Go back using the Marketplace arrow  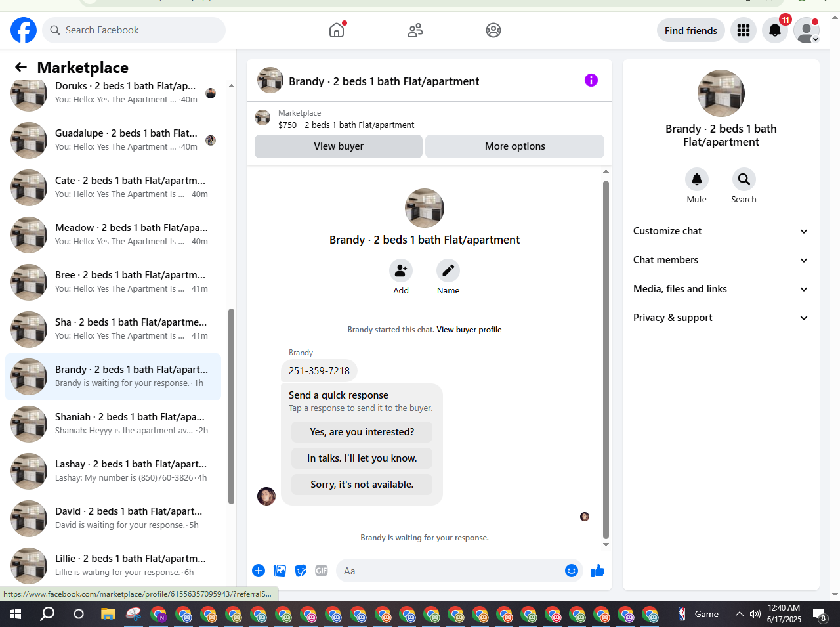(21, 67)
